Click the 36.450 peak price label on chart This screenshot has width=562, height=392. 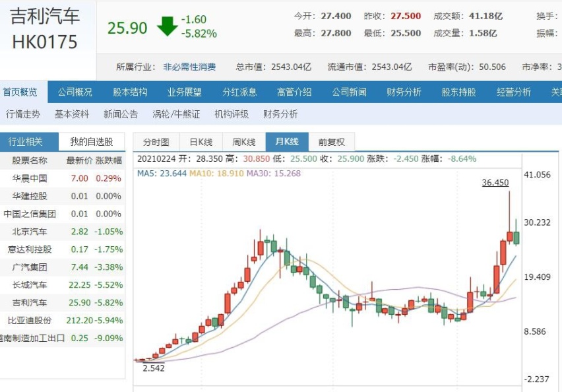(495, 183)
